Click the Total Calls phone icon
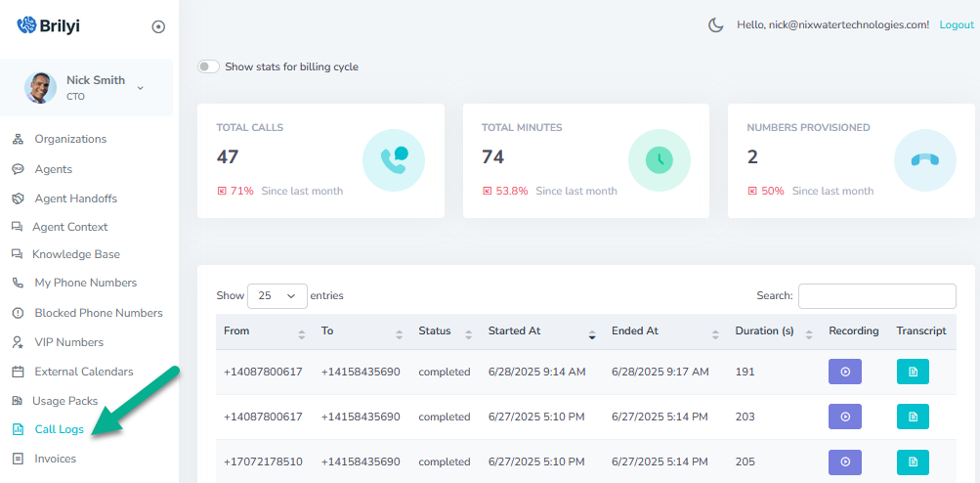980x483 pixels. point(394,160)
